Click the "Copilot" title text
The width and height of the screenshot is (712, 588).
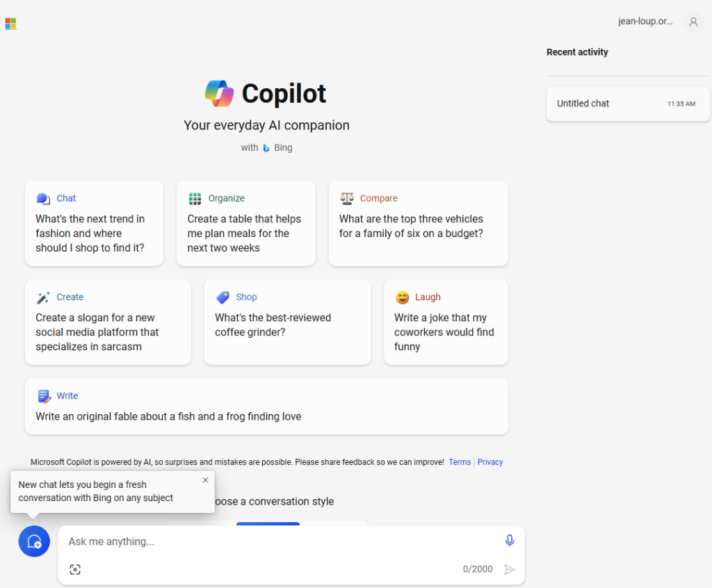click(x=284, y=94)
